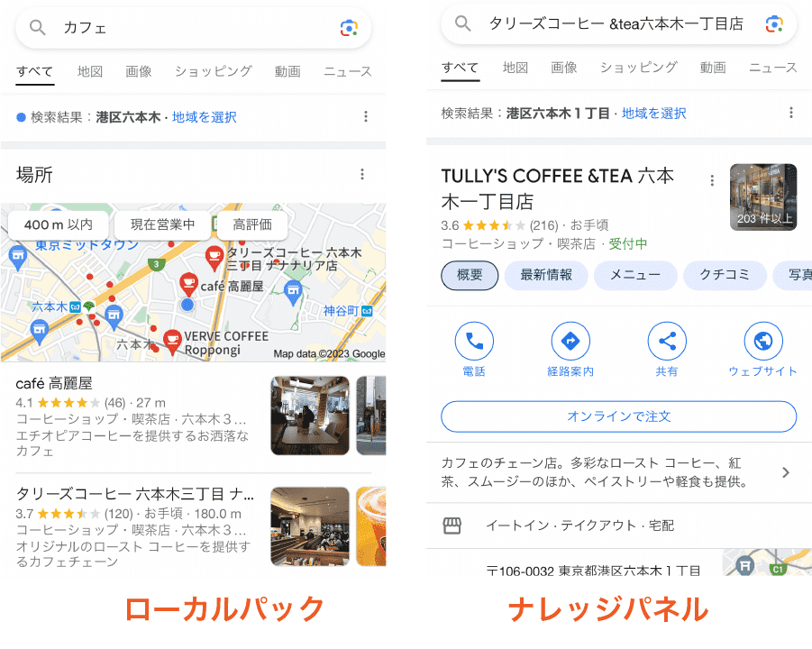Tap Google Lens icon in Tully's search bar
The height and width of the screenshot is (649, 812).
tap(774, 23)
